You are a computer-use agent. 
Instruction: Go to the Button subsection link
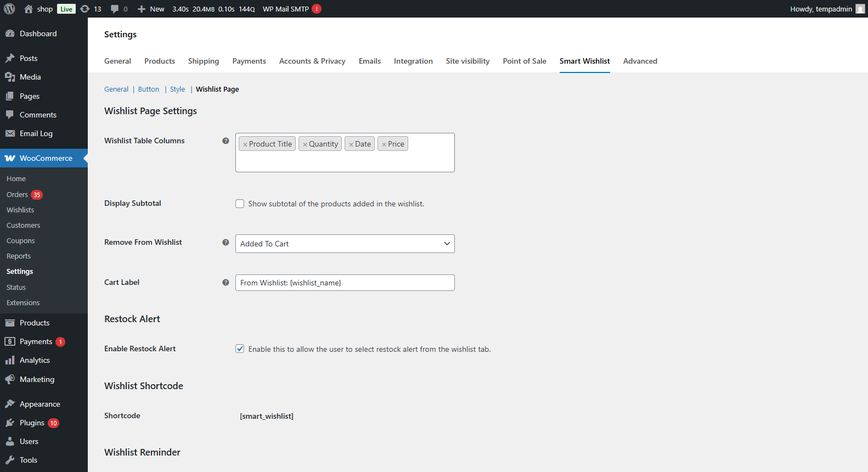click(x=149, y=89)
